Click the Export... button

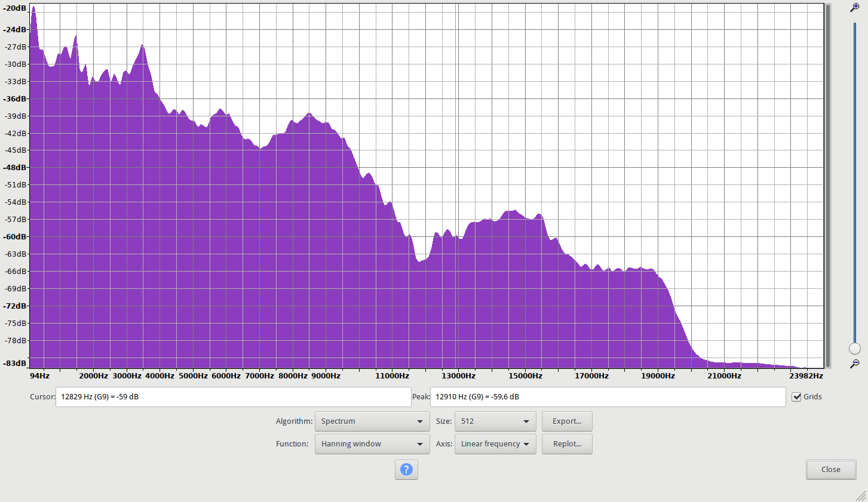pyautogui.click(x=567, y=421)
